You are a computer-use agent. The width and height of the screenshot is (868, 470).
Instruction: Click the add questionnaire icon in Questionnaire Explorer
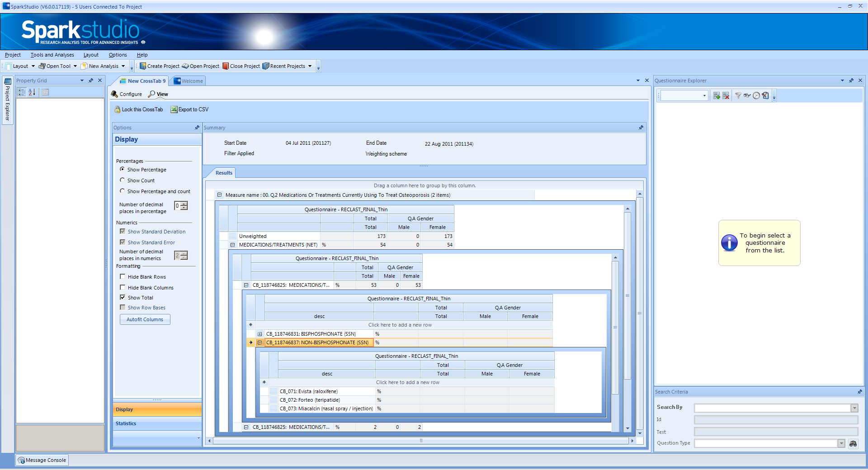point(717,95)
